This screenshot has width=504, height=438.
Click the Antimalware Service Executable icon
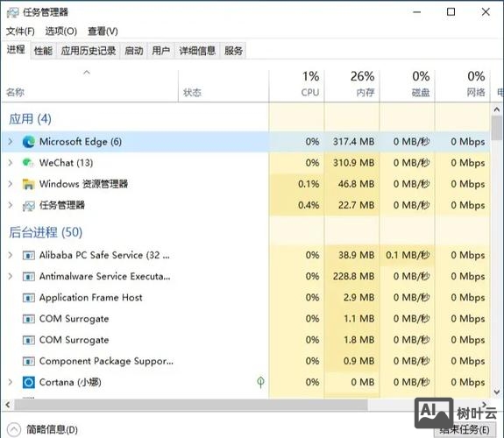click(x=29, y=277)
